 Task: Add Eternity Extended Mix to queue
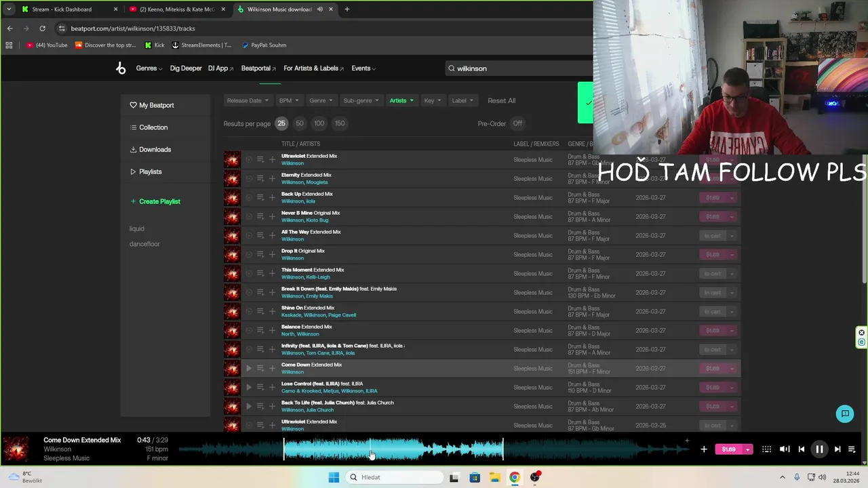tap(260, 178)
